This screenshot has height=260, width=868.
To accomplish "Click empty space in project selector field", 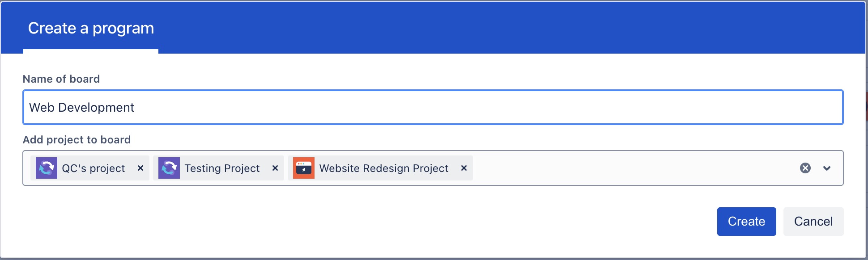I will coord(626,168).
